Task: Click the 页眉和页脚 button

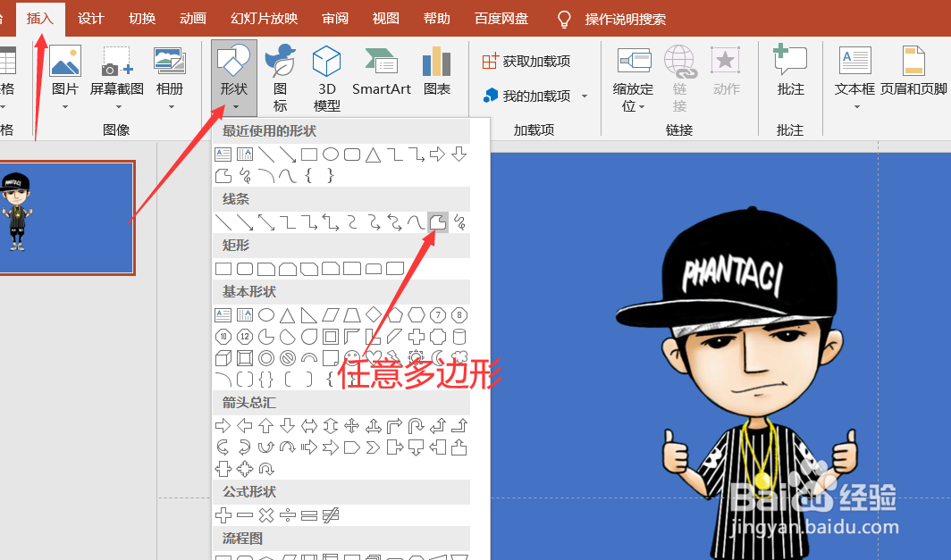Action: [913, 71]
